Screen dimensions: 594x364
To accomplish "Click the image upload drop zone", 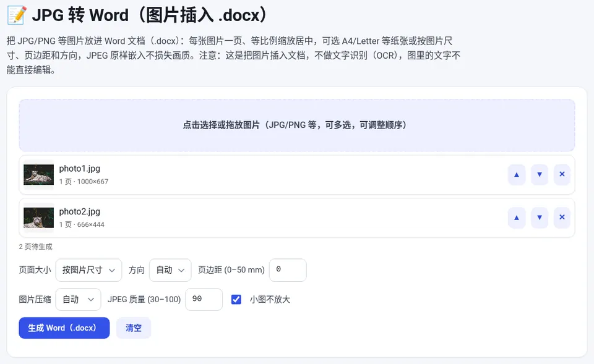I will [x=297, y=125].
